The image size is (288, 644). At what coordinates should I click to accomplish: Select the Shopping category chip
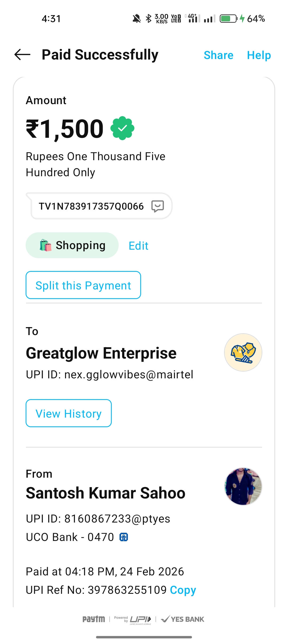click(x=80, y=245)
